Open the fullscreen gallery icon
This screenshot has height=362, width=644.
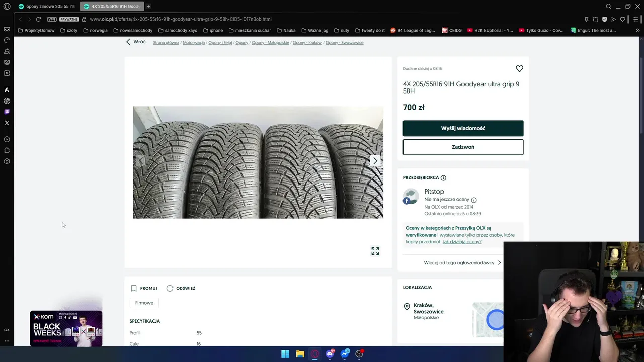tap(375, 251)
